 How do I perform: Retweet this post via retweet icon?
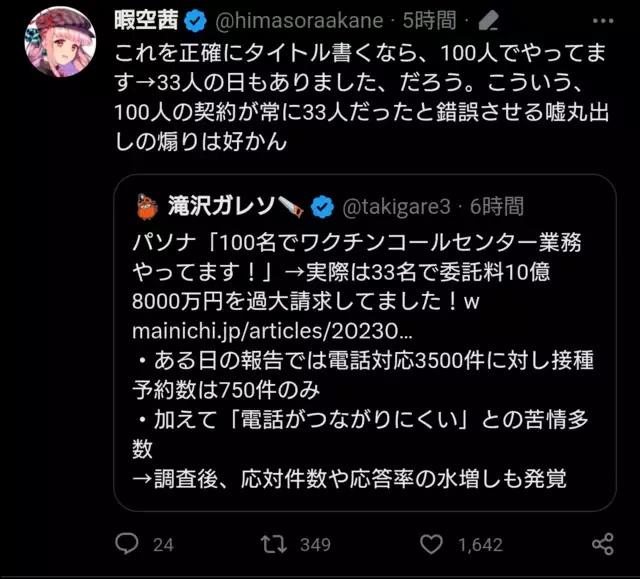pyautogui.click(x=274, y=544)
